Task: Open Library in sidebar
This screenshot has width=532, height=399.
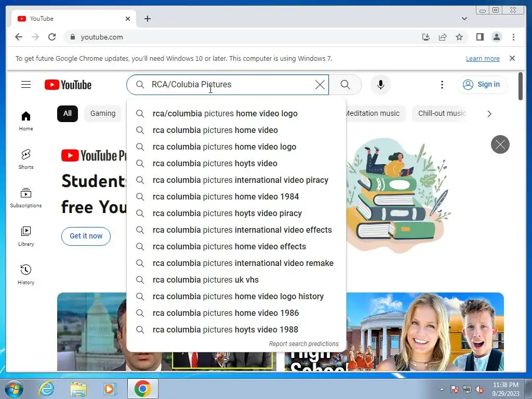Action: pyautogui.click(x=26, y=236)
